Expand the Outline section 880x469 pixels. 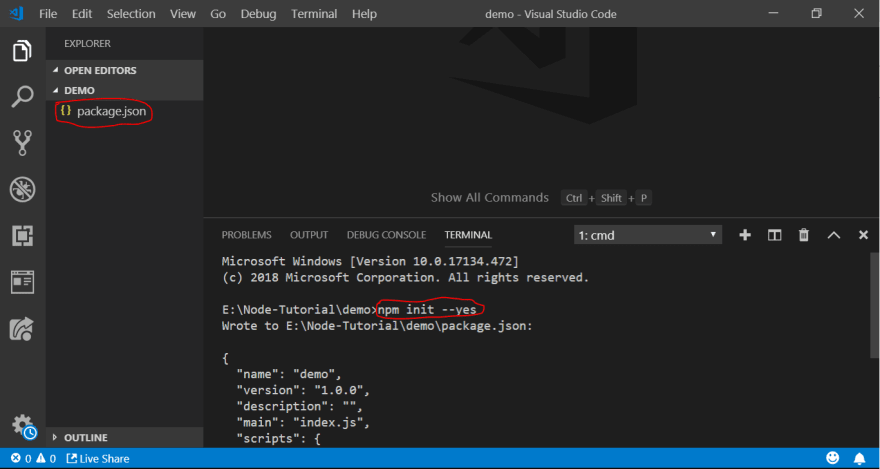[x=125, y=437]
